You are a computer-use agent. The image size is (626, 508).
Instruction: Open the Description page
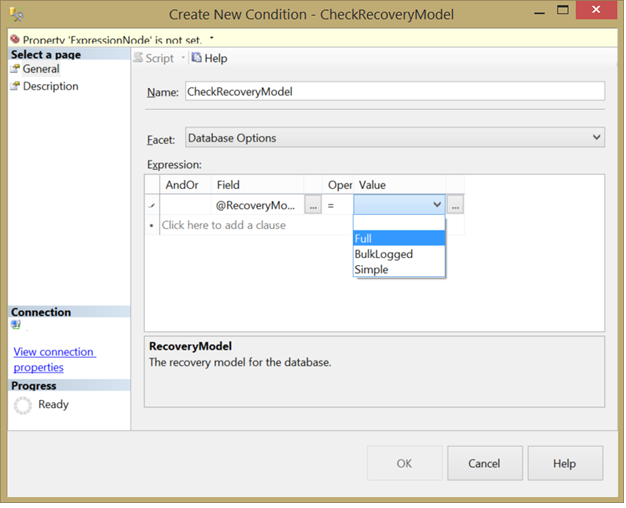click(50, 86)
